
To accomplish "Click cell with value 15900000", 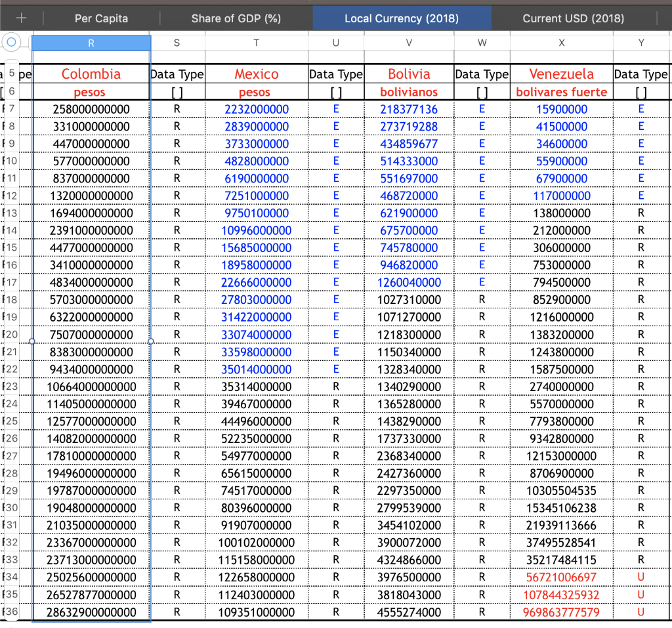I will point(562,110).
